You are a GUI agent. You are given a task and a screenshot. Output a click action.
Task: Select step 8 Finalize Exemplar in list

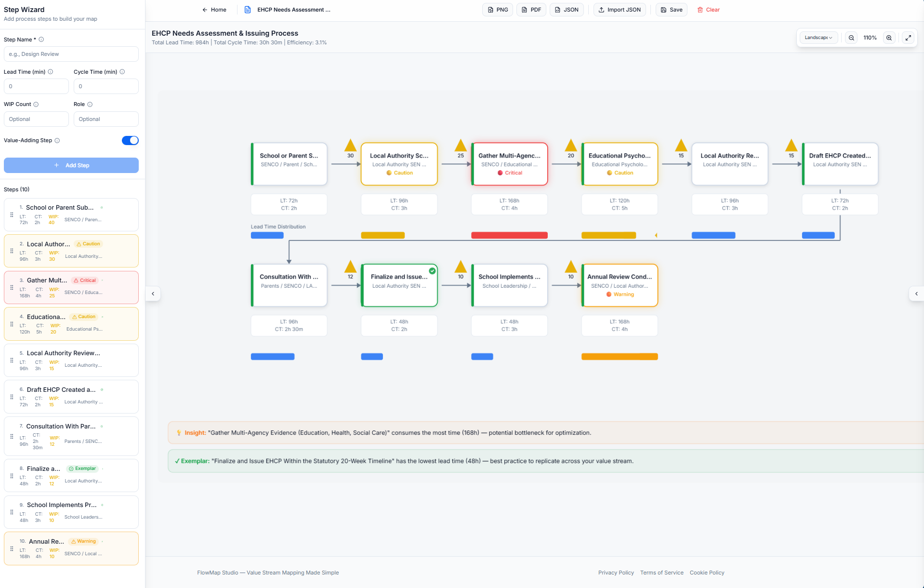[x=71, y=475]
